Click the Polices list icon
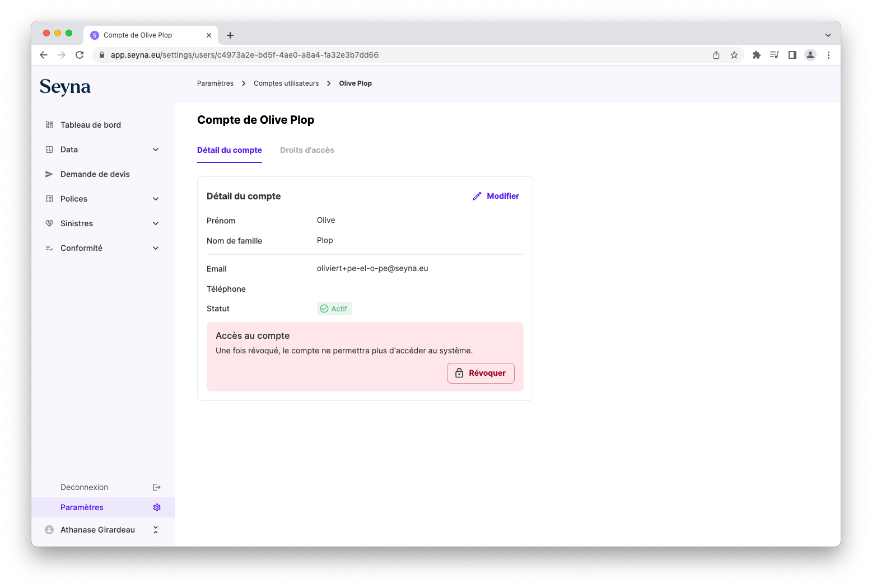 (x=49, y=199)
